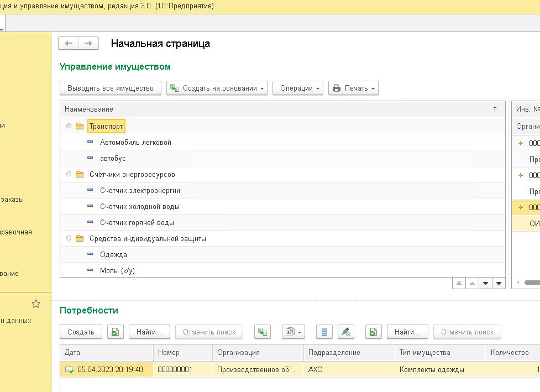Screen dimensions: 540x392
Task: Move down one row in the property list
Action: [x=486, y=283]
